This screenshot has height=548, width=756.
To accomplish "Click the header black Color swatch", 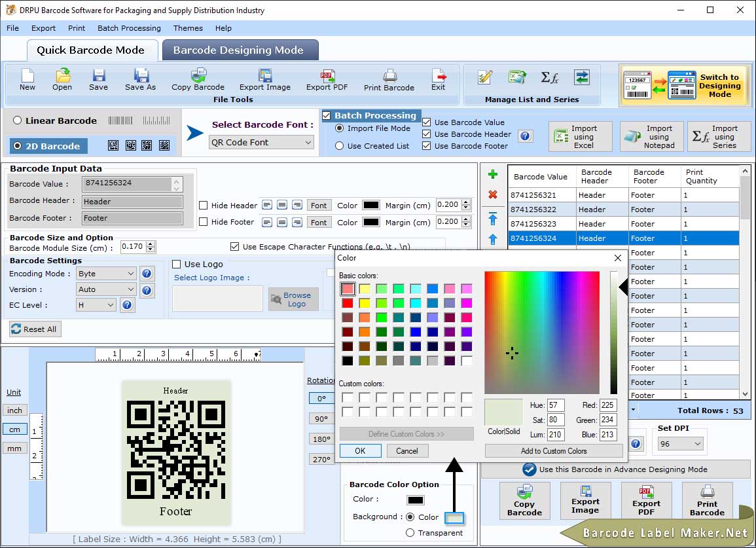I will (x=370, y=205).
